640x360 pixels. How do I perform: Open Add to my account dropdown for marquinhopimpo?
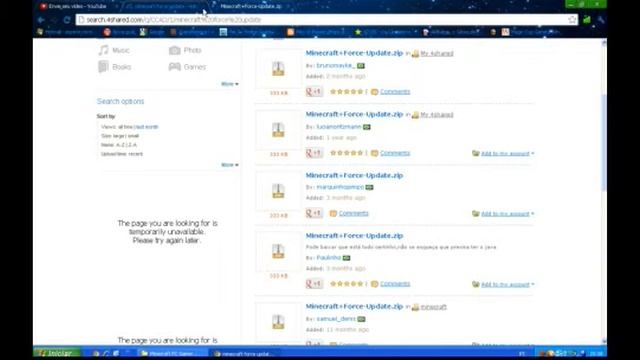pos(507,214)
